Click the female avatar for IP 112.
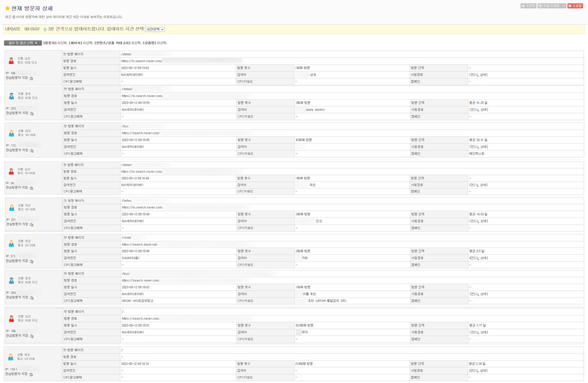The width and height of the screenshot is (588, 383). [x=12, y=133]
